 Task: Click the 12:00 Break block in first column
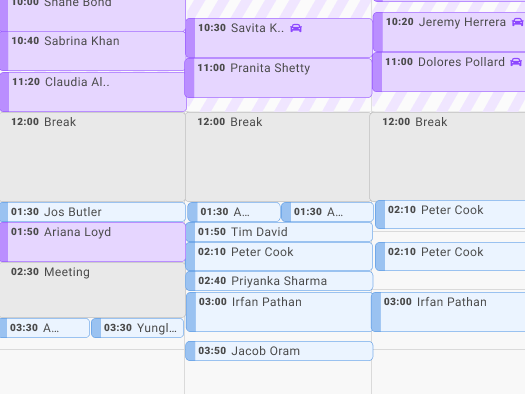point(93,157)
